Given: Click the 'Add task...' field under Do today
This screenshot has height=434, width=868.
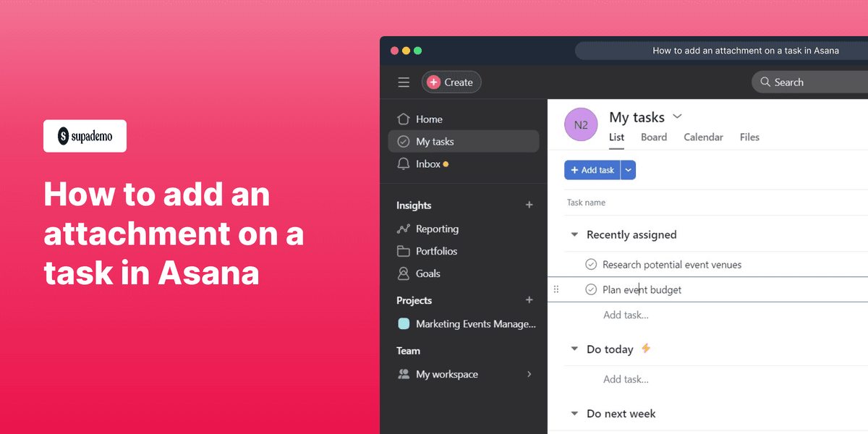Looking at the screenshot, I should click(x=626, y=378).
